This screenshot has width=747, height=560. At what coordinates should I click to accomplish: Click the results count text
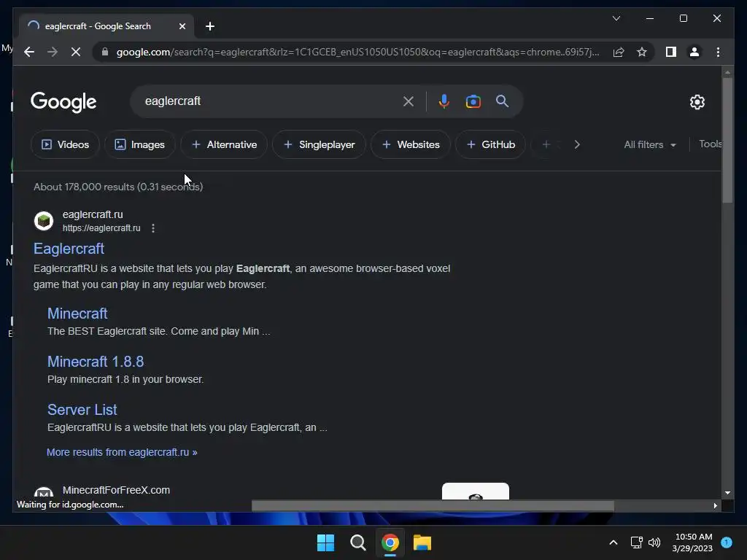118,187
